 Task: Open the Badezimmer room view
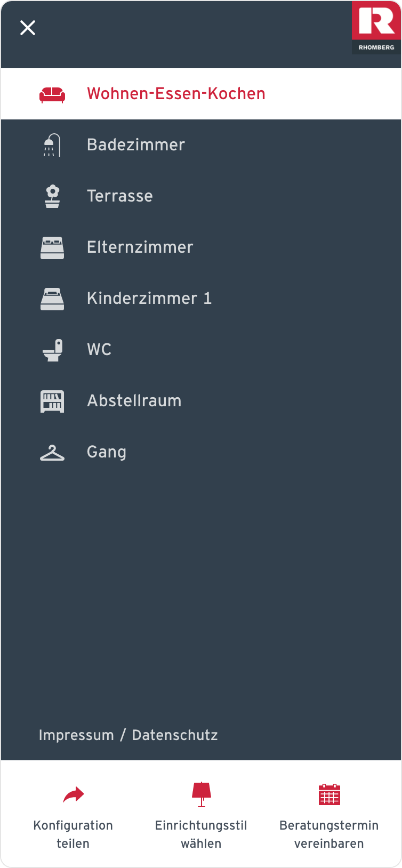coord(135,144)
